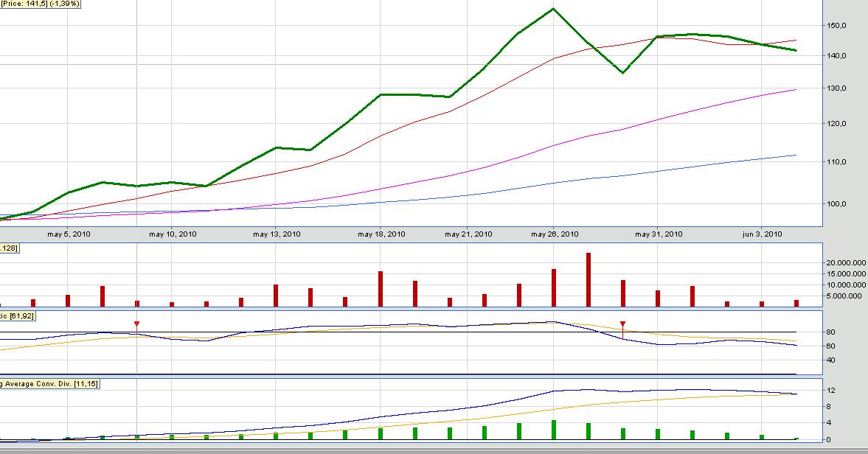868x454 pixels.
Task: Click the may 31, 2010 date label
Action: [x=659, y=234]
